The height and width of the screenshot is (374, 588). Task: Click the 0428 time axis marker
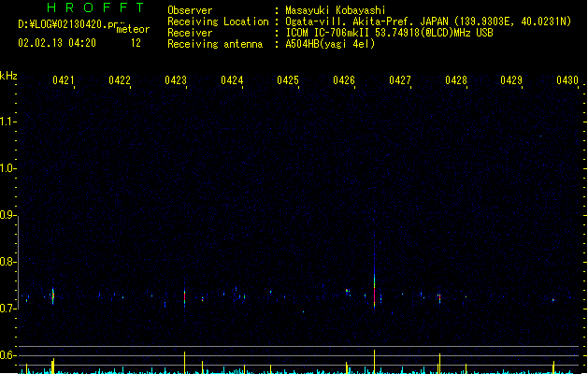pyautogui.click(x=456, y=80)
